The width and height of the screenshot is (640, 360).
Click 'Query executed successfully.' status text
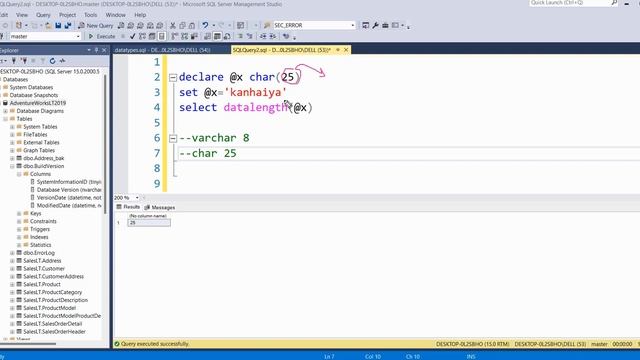155,344
